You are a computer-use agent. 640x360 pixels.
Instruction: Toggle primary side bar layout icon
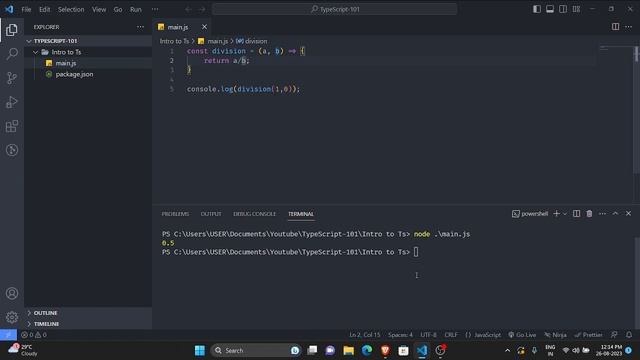[537, 9]
